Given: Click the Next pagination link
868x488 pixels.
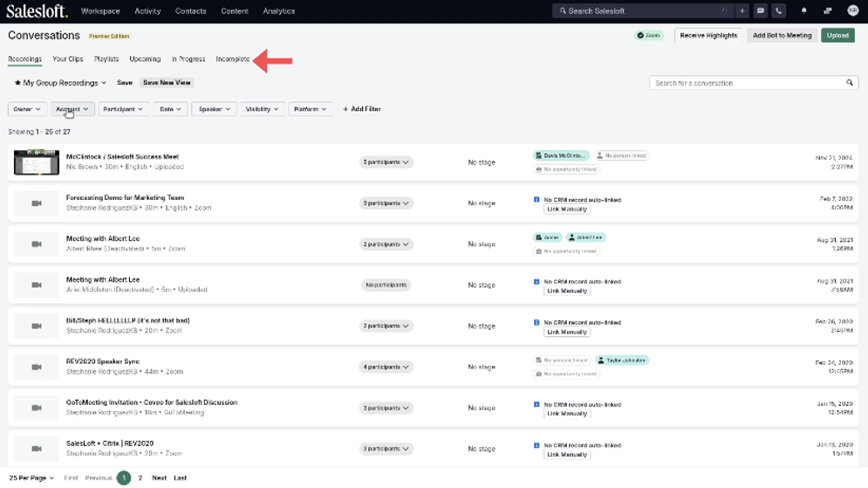Looking at the screenshot, I should coord(160,478).
